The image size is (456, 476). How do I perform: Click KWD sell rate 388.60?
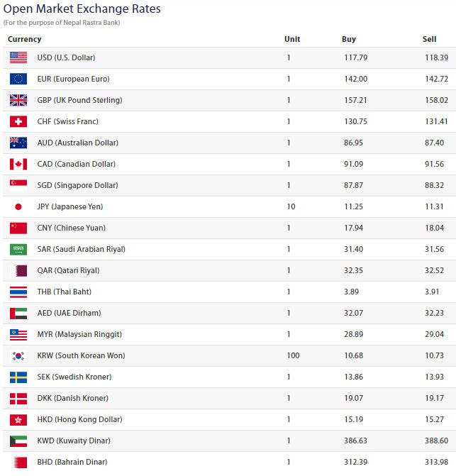click(436, 441)
